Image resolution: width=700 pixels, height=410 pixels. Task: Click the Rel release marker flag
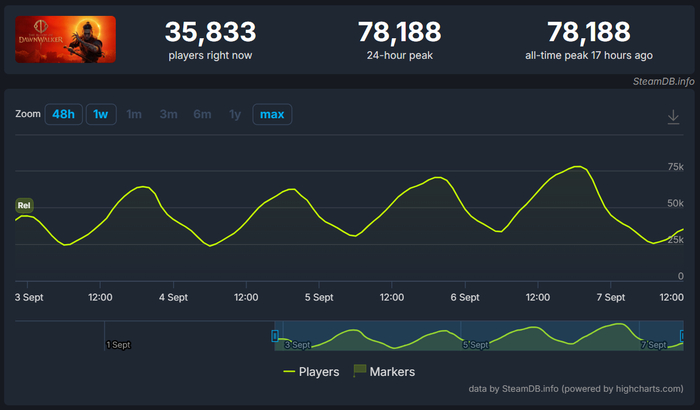coord(24,205)
